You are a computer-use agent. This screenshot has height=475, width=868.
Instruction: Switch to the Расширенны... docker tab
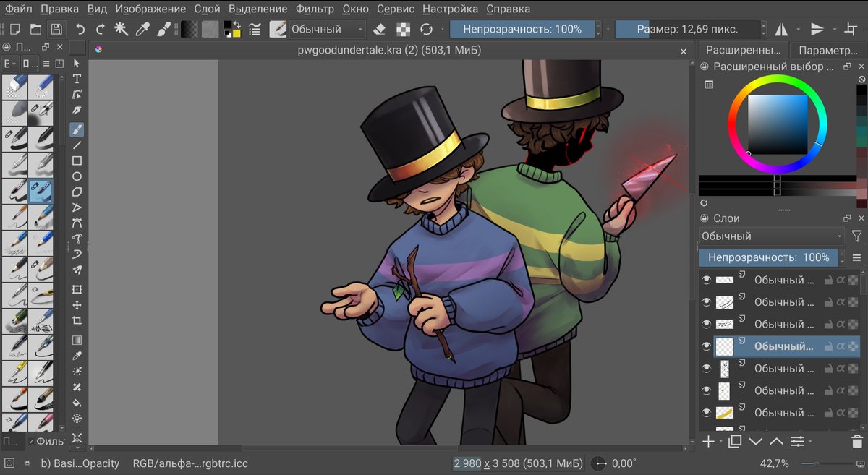point(744,51)
